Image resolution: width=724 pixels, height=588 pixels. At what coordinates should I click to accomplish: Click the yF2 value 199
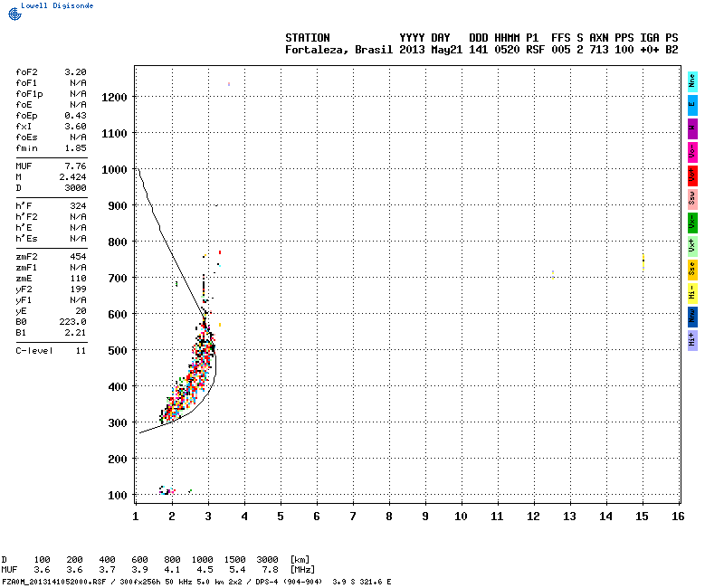[x=78, y=289]
